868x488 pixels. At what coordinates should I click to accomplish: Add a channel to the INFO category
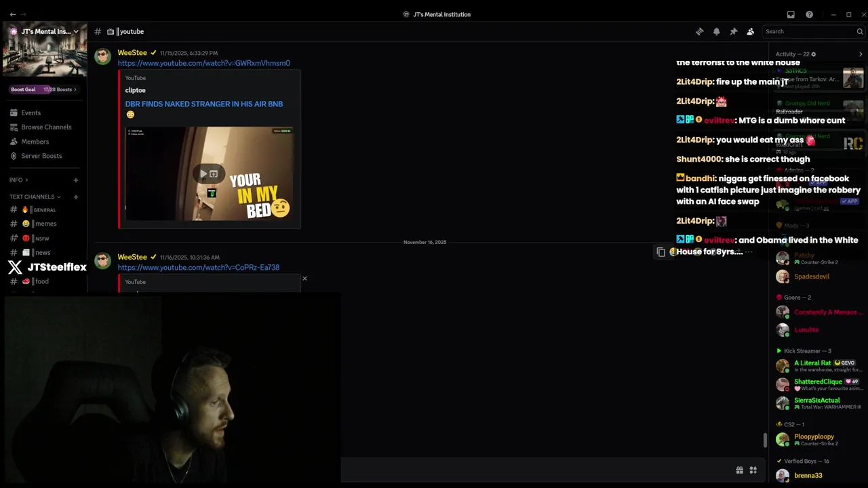coord(75,180)
